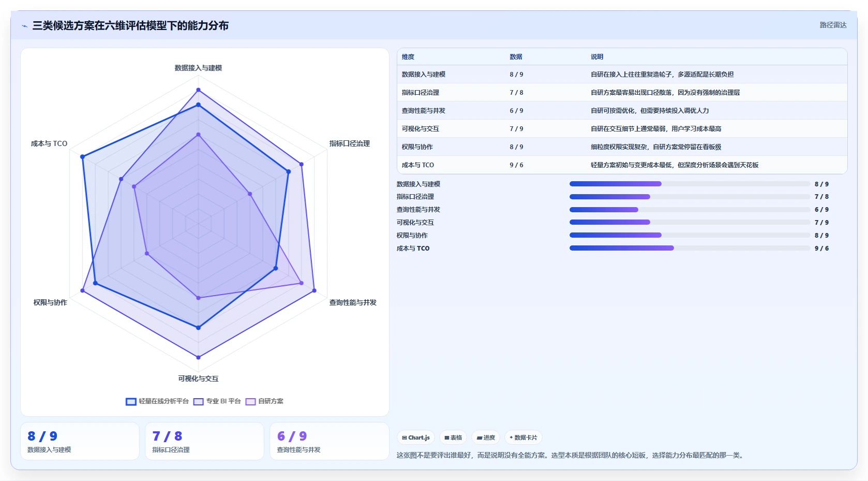The image size is (868, 481).
Task: Click the 指标口径治理 progress bar
Action: tap(690, 197)
